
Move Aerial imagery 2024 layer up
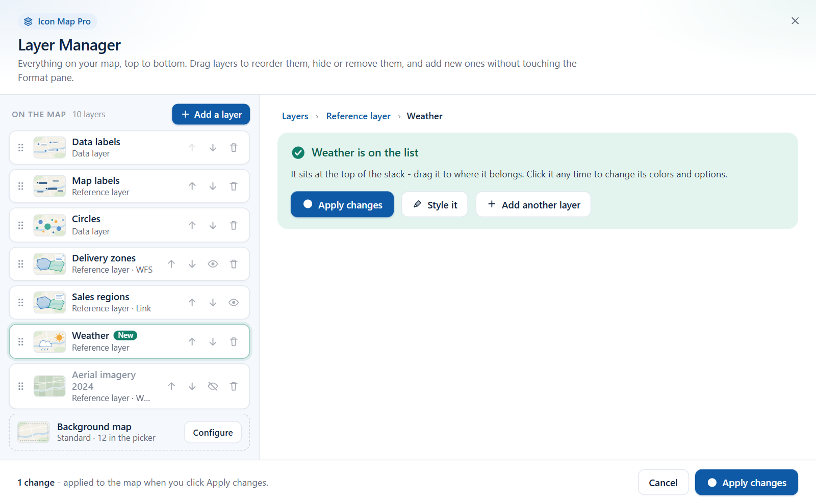coord(171,386)
